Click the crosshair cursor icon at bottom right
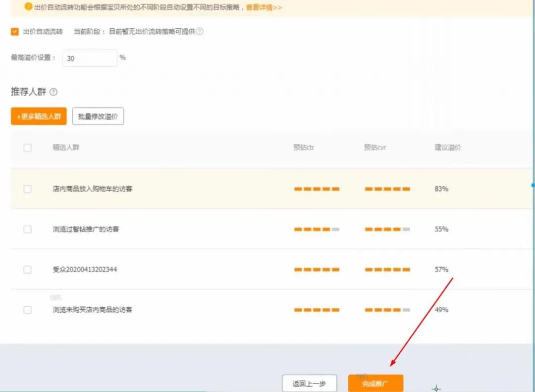 pos(436,389)
